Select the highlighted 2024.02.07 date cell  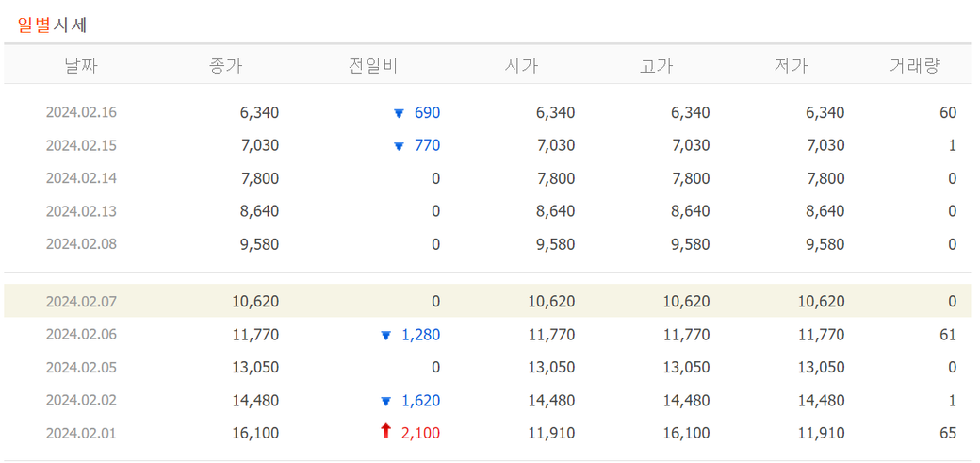[81, 302]
